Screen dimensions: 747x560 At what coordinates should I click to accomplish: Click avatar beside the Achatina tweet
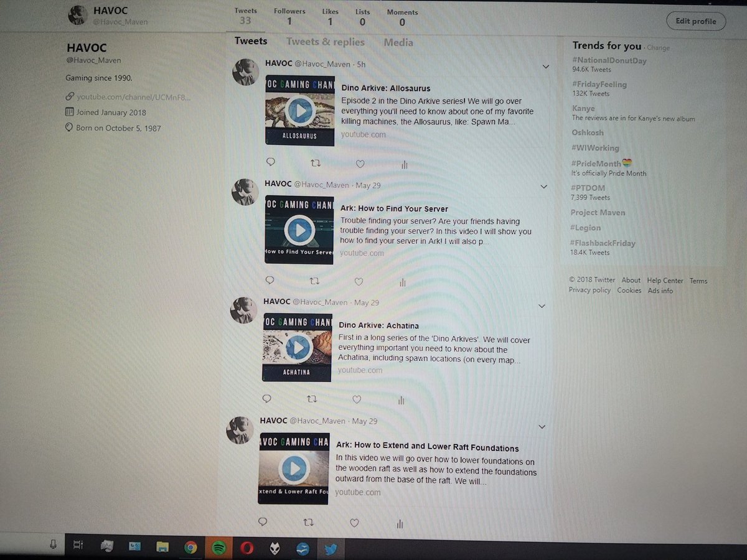pos(244,310)
